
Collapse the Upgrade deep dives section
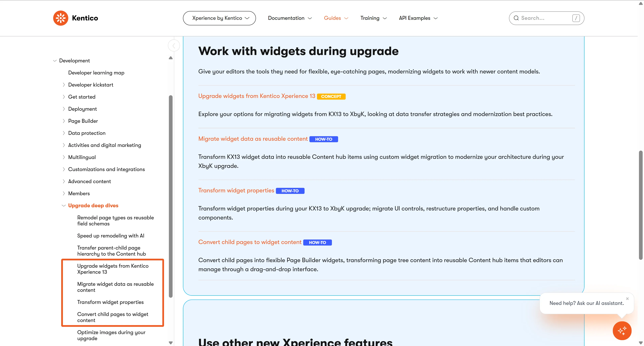click(64, 205)
